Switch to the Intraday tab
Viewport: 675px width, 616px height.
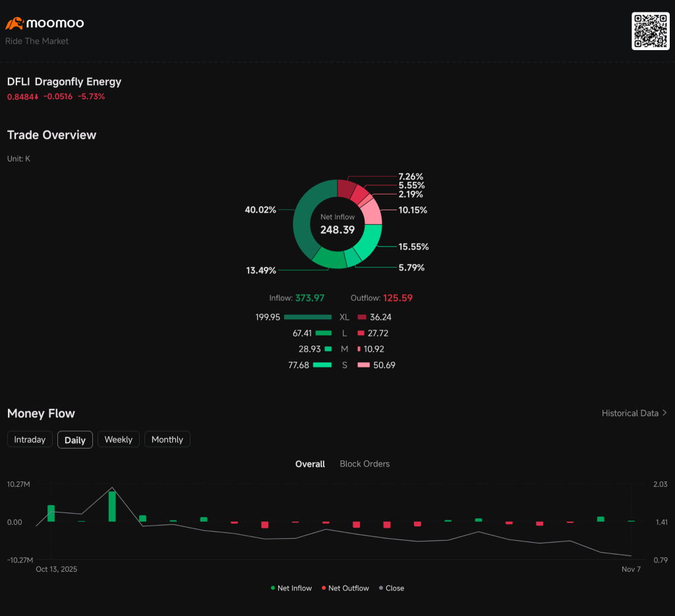[30, 439]
